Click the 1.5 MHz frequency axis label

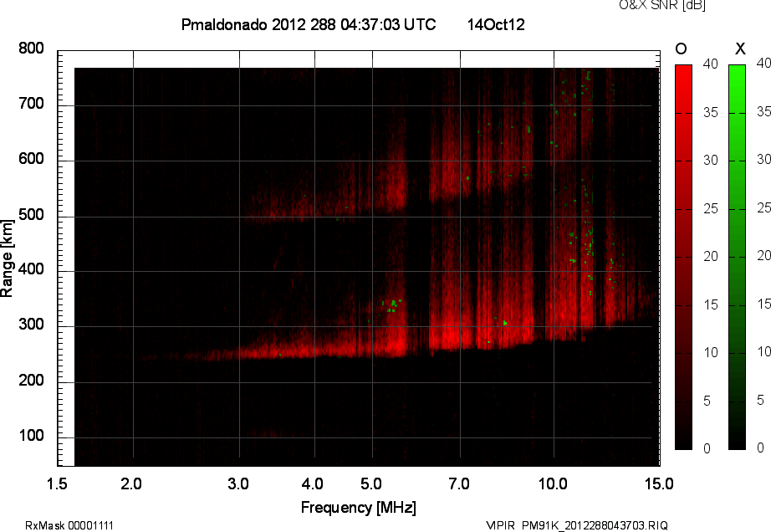pos(57,483)
